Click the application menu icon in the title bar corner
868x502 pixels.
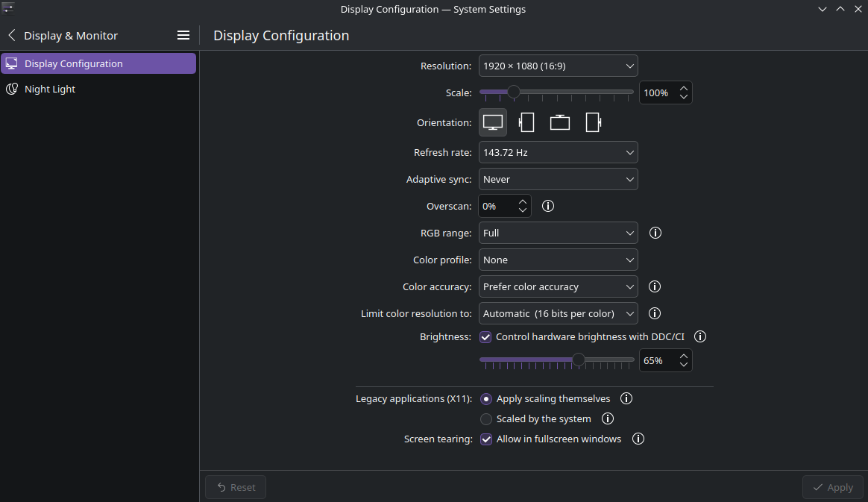tap(7, 7)
